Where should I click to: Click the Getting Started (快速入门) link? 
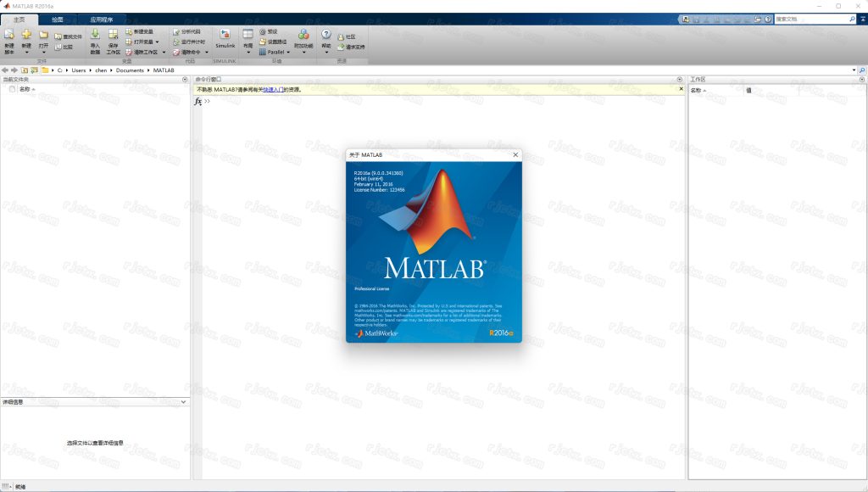coord(272,89)
